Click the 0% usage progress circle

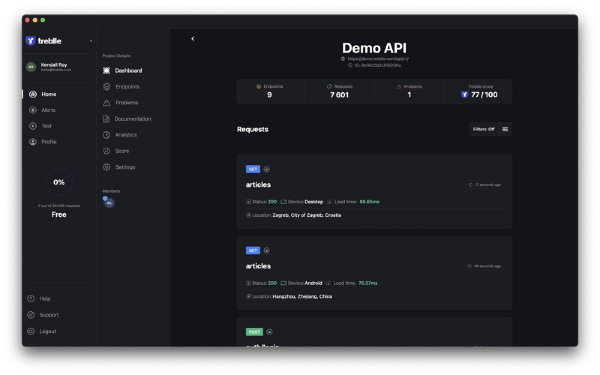(x=59, y=183)
